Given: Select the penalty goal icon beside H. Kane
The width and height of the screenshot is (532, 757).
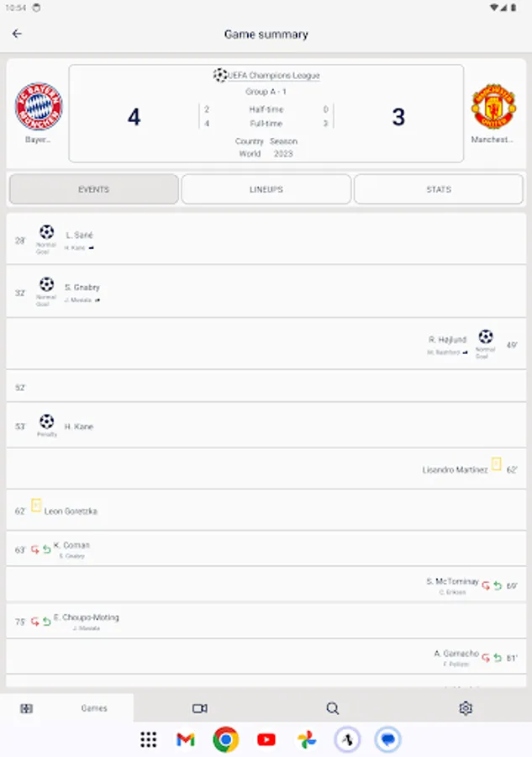Looking at the screenshot, I should point(45,421).
